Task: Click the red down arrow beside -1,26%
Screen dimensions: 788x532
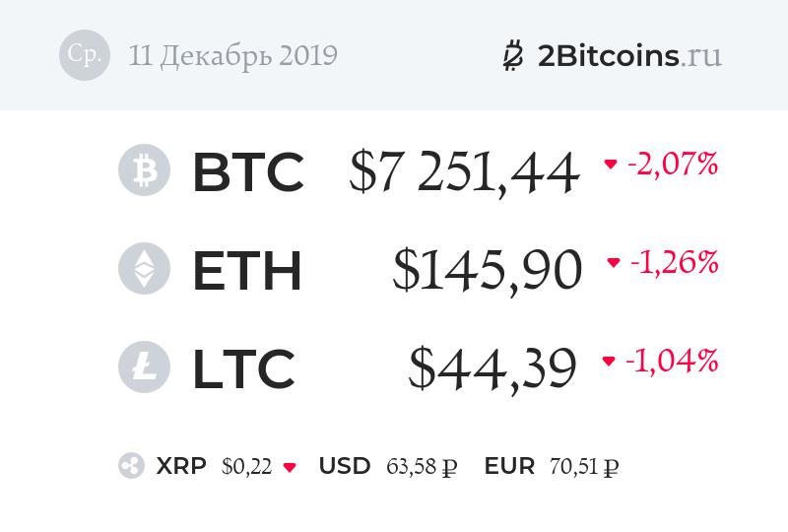Action: pyautogui.click(x=614, y=263)
